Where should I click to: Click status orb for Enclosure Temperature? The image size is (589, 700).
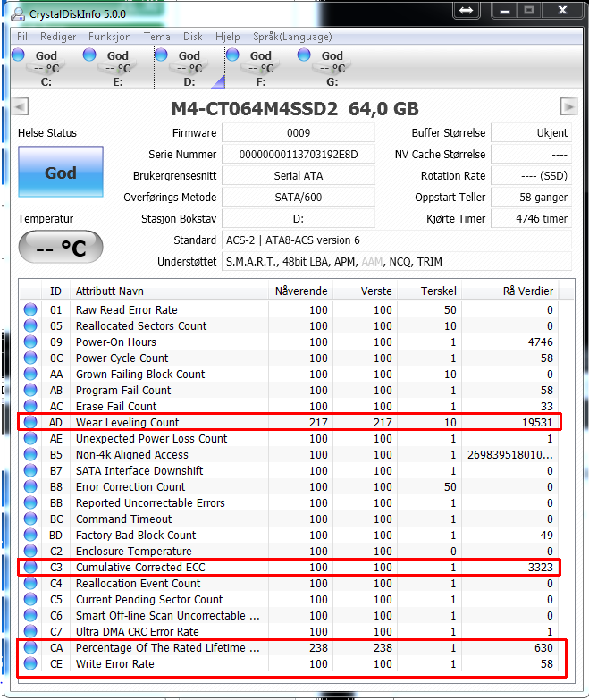coord(30,551)
